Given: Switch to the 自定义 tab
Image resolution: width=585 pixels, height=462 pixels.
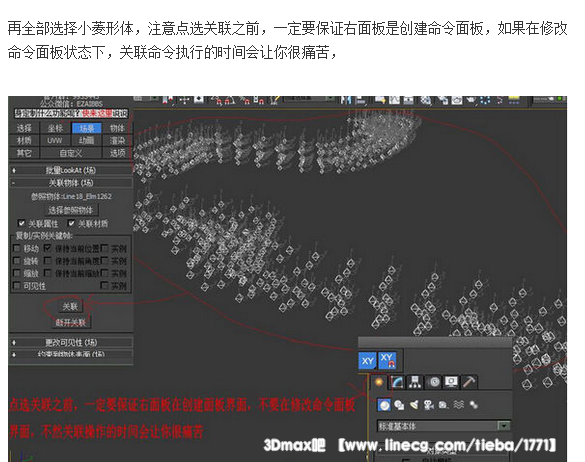Looking at the screenshot, I should [71, 153].
